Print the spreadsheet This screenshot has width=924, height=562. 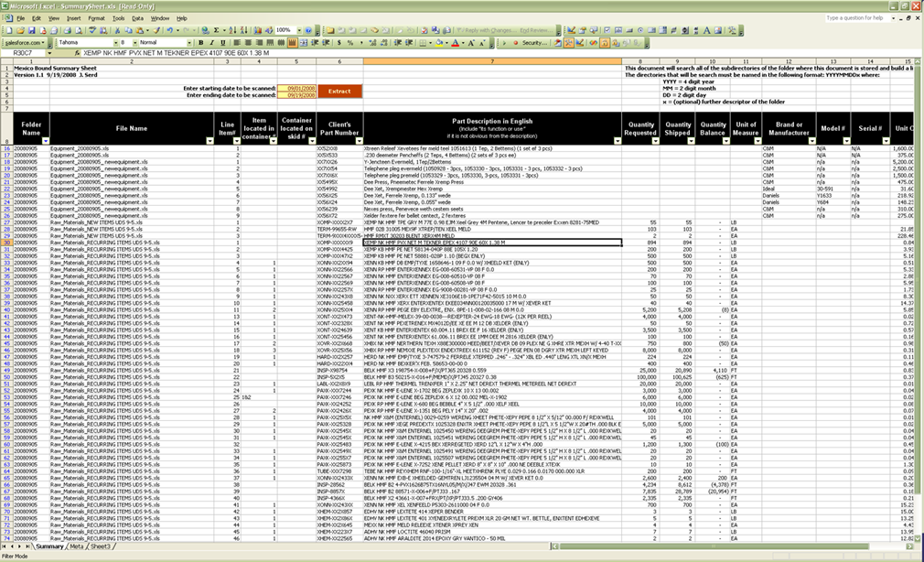click(67, 30)
